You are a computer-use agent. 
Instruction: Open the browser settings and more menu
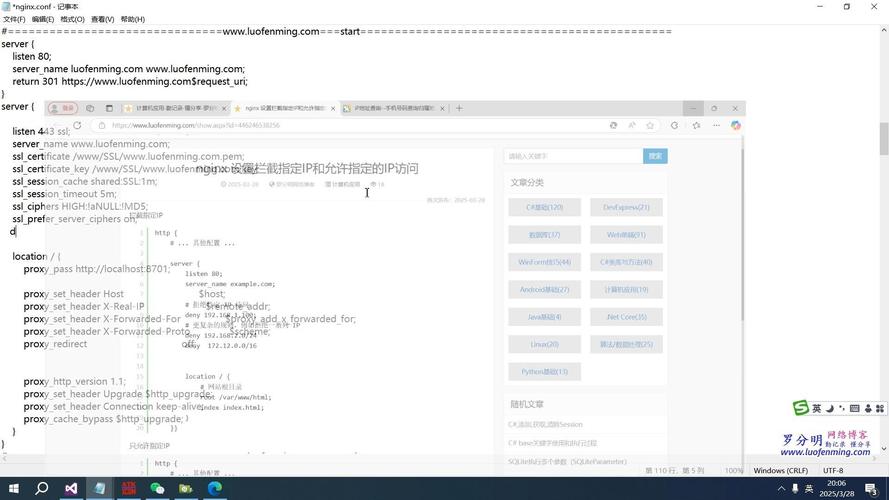coord(717,125)
